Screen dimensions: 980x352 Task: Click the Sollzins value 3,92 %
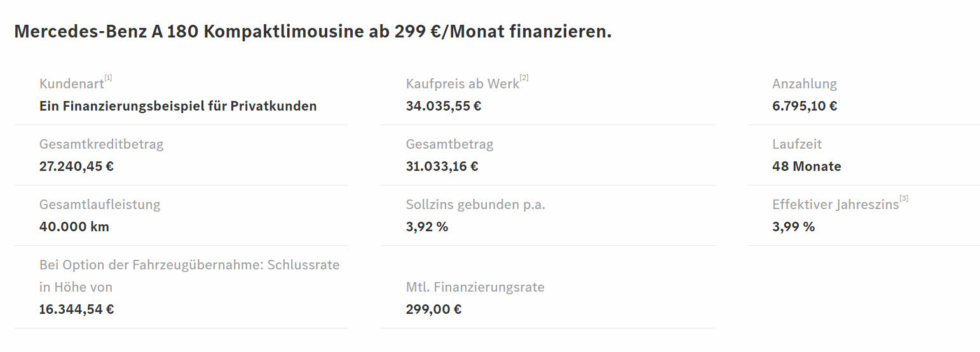click(427, 227)
